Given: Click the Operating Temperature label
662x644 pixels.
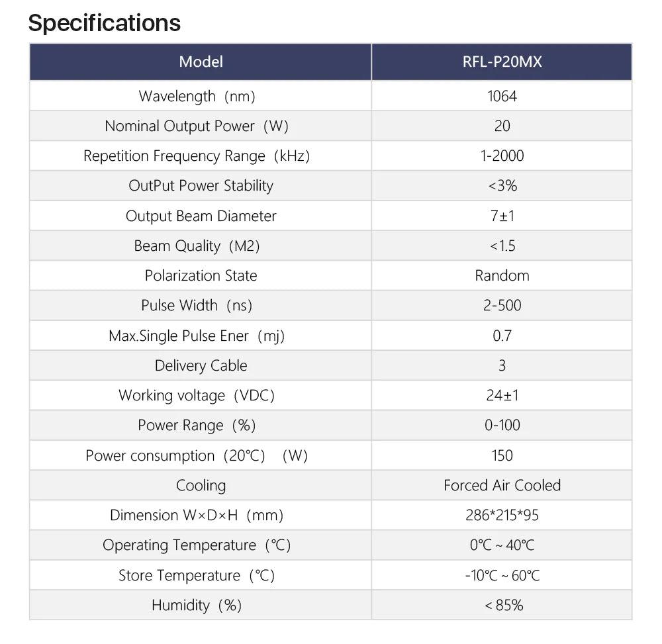Looking at the screenshot, I should pos(197,545).
